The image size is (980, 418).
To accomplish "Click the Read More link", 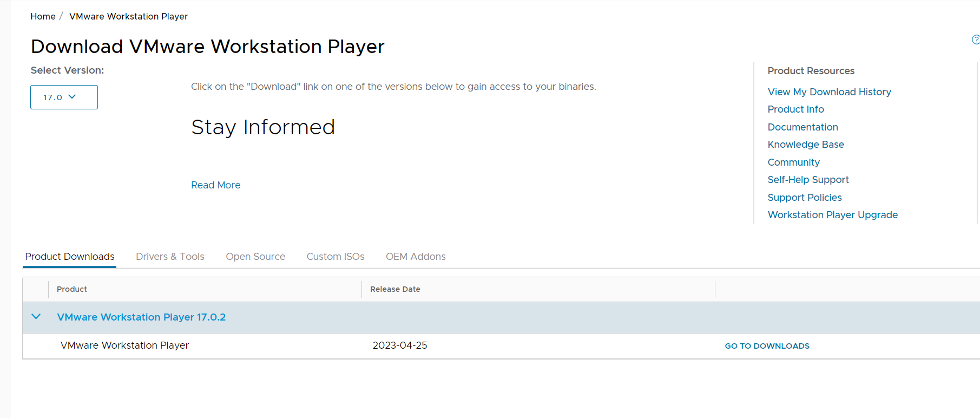I will point(215,185).
